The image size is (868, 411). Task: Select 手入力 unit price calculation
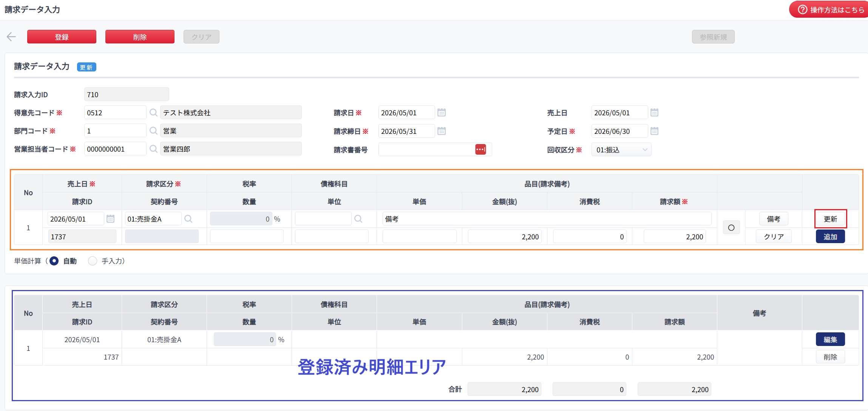point(93,261)
